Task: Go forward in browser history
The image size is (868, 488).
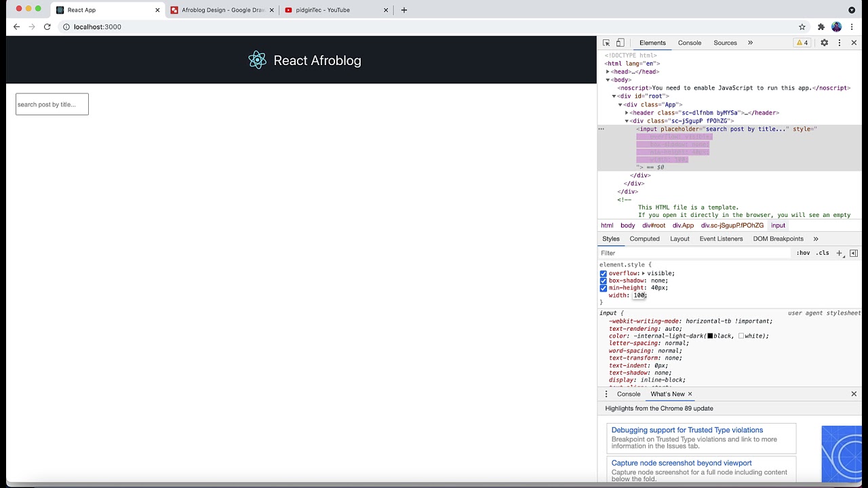Action: [31, 27]
